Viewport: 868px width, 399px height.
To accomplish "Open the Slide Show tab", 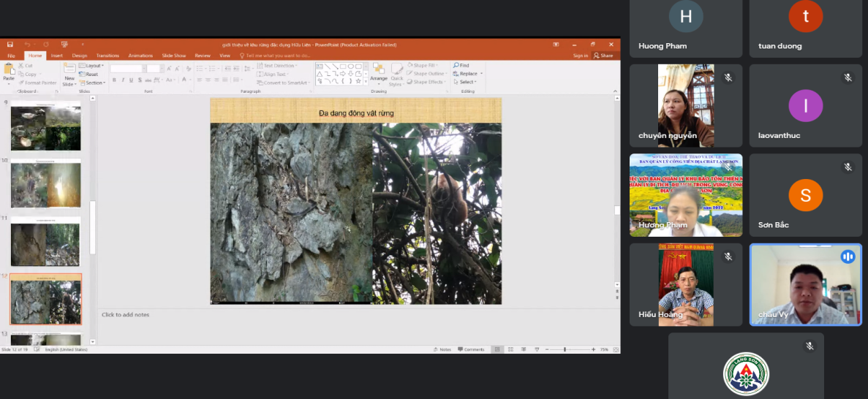I will tap(174, 56).
